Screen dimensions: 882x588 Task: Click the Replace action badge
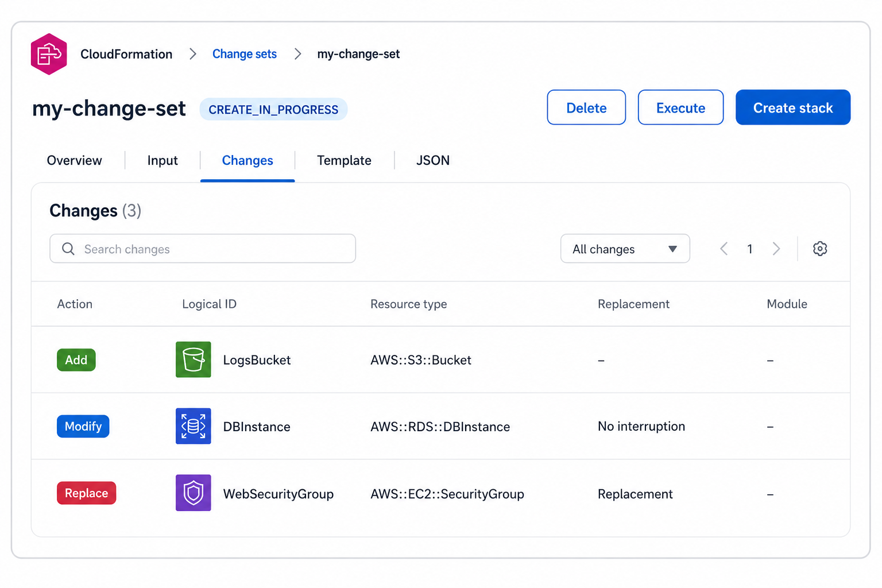pos(87,493)
